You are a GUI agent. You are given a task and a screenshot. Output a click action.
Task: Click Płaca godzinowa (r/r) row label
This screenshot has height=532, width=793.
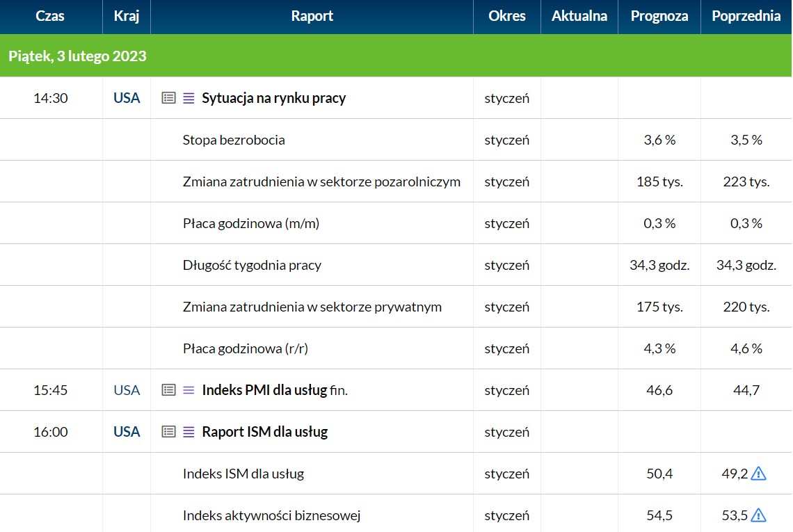click(246, 348)
